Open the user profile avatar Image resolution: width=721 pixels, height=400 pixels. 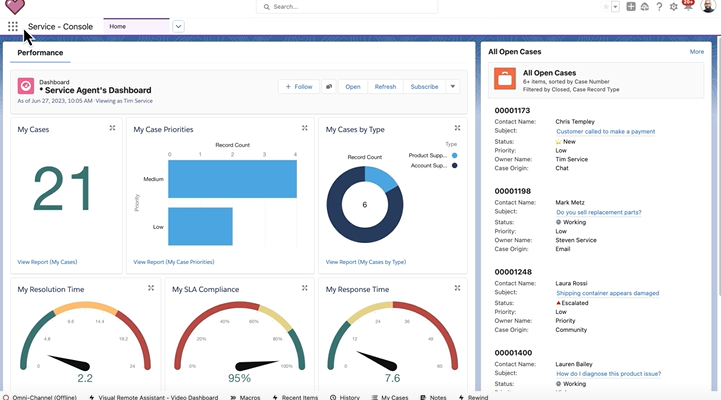point(708,6)
